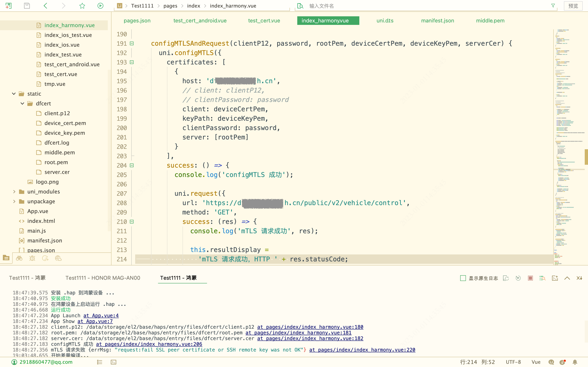The width and height of the screenshot is (588, 367).
Task: Switch to Test1111 - HONOR MAG-AN00 console tab
Action: 103,278
